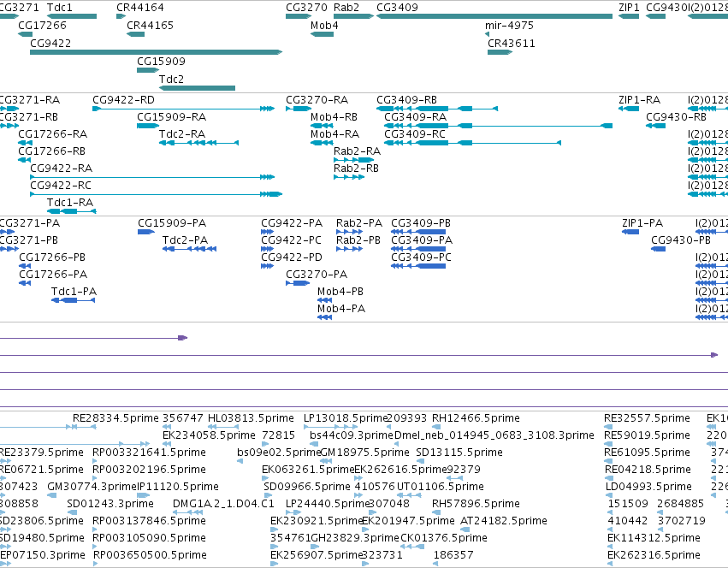The image size is (728, 568).
Task: Click the AT24182.5prime EST label
Action: (x=503, y=521)
